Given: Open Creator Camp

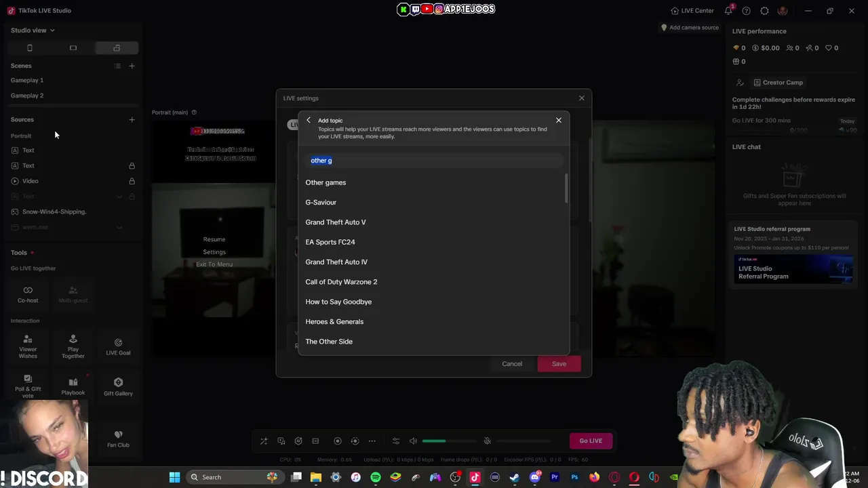Looking at the screenshot, I should (778, 83).
